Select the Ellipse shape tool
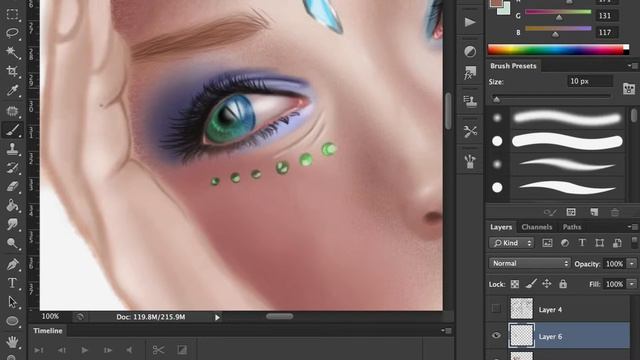This screenshot has width=640, height=360. pos(12,322)
